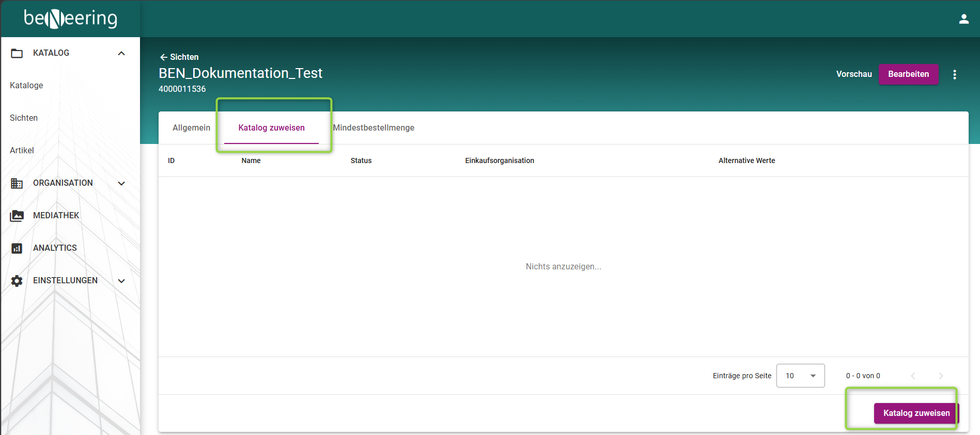This screenshot has width=980, height=435.
Task: Click the ID column header
Action: pos(171,160)
